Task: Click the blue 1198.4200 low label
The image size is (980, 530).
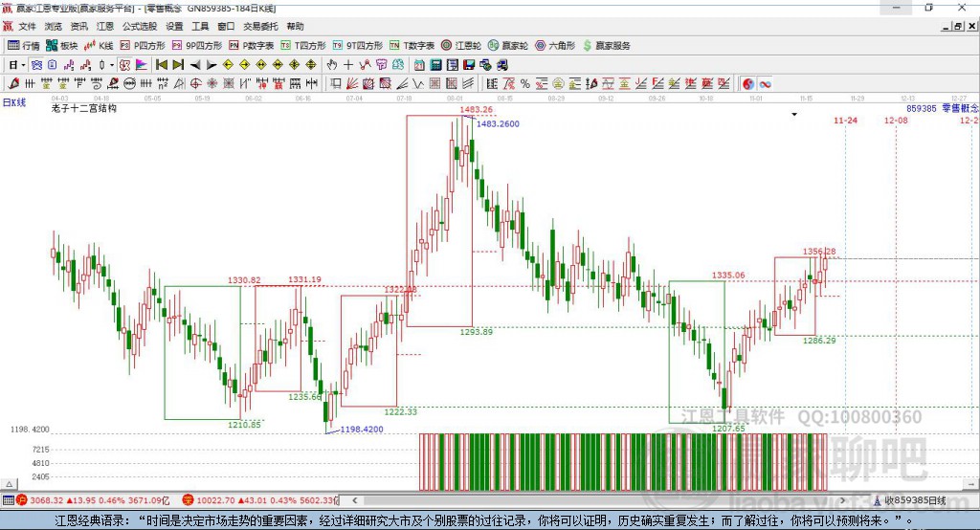Action: point(362,430)
